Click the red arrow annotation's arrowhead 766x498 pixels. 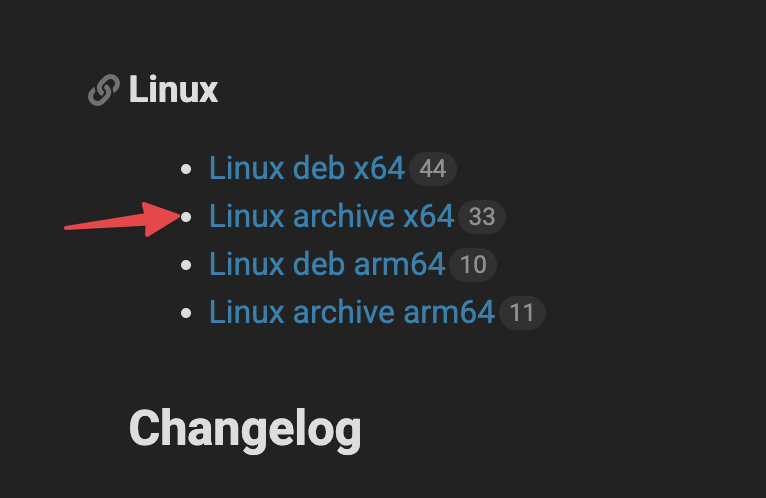tap(161, 219)
